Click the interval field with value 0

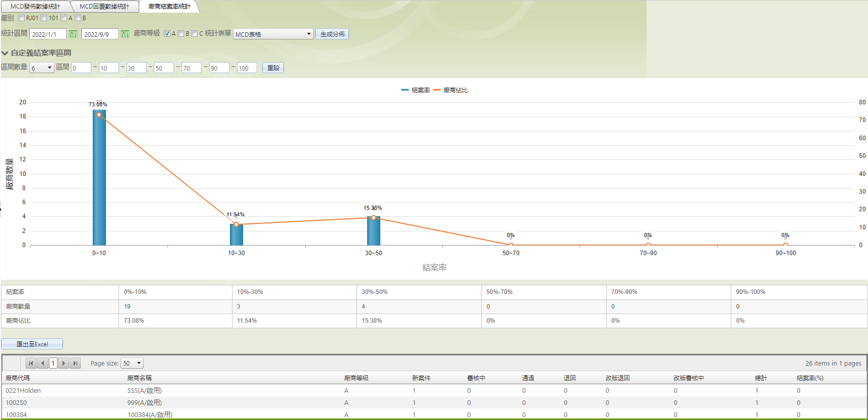[81, 68]
